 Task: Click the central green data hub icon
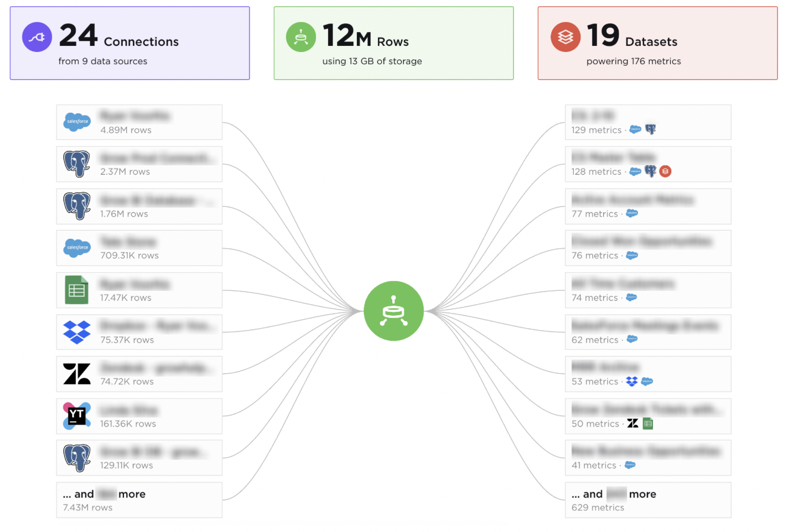[x=393, y=311]
